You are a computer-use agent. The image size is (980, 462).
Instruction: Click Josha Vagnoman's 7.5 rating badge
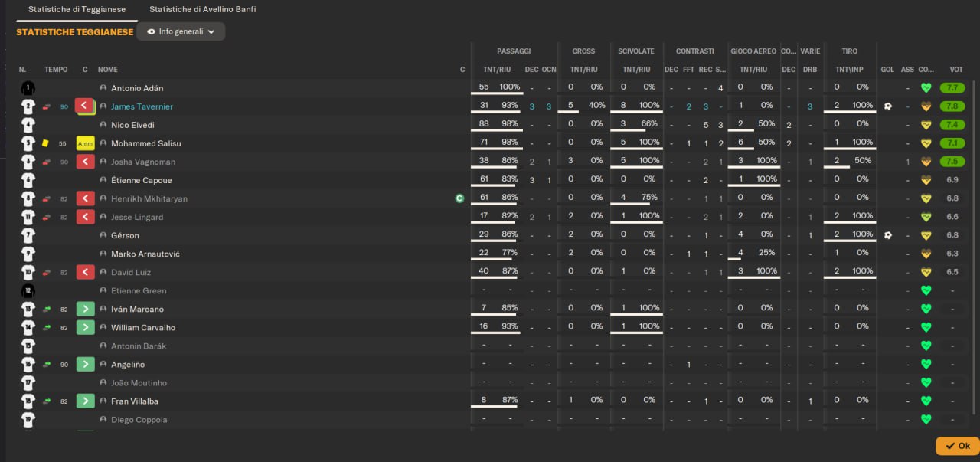[952, 162]
